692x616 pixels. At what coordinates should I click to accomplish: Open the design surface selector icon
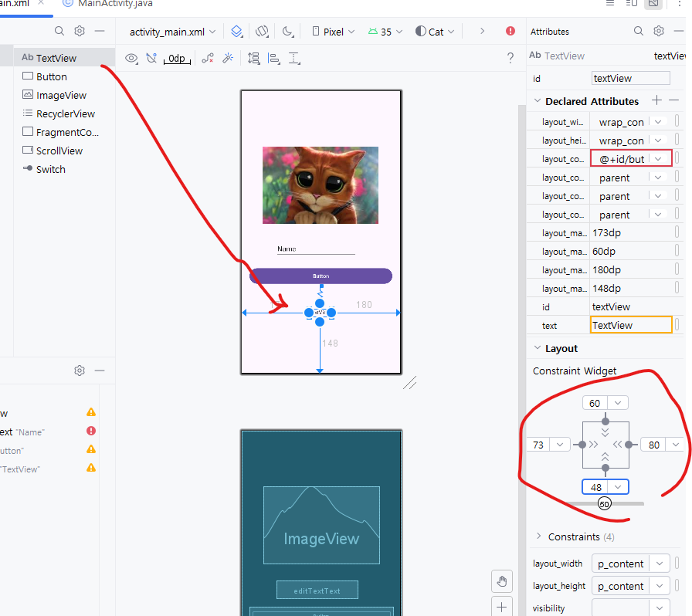(x=237, y=32)
